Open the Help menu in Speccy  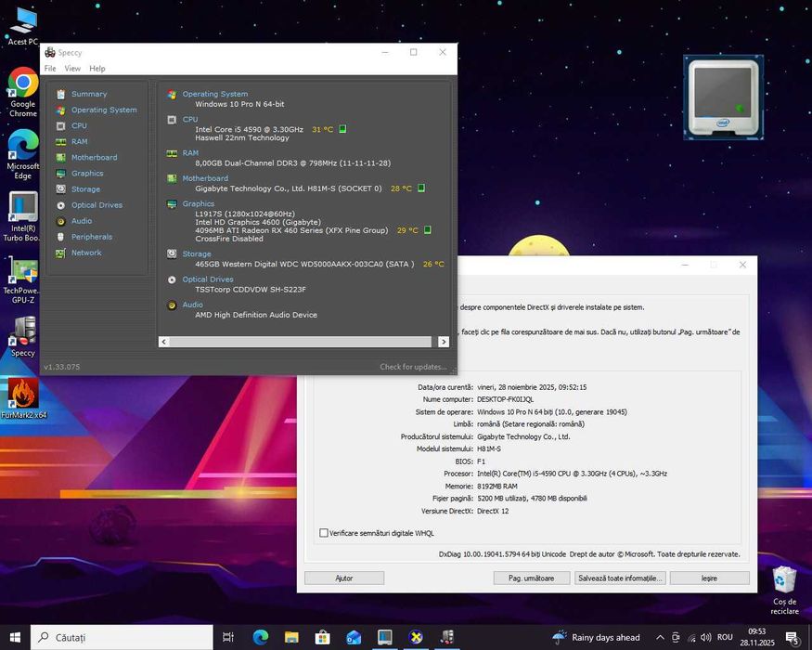point(97,69)
